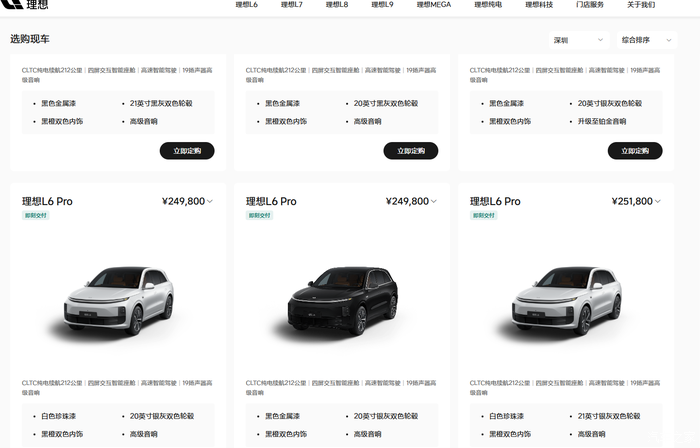
Task: Click the Li Auto logo icon
Action: (x=12, y=4)
